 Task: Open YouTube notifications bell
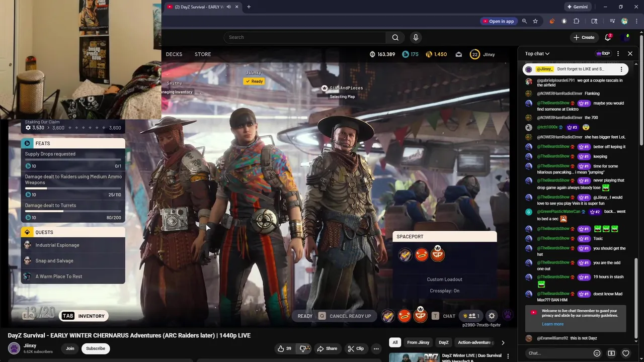pos(608,37)
